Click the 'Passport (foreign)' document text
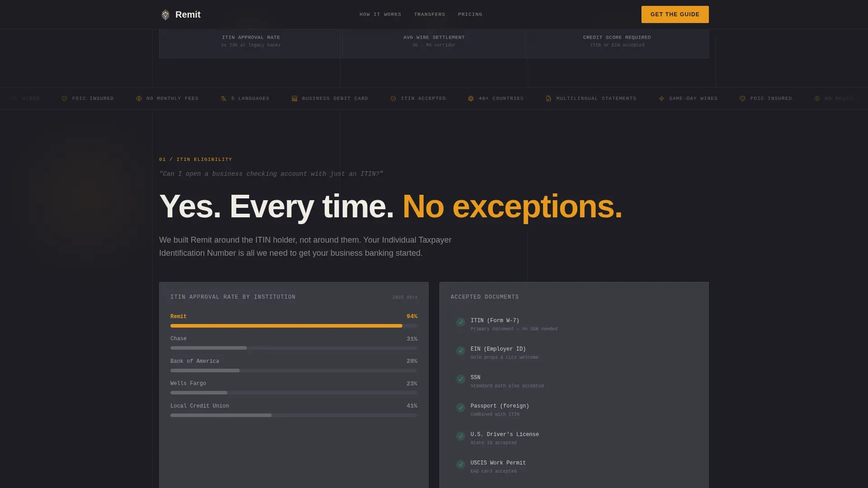The image size is (868, 488). tap(500, 406)
